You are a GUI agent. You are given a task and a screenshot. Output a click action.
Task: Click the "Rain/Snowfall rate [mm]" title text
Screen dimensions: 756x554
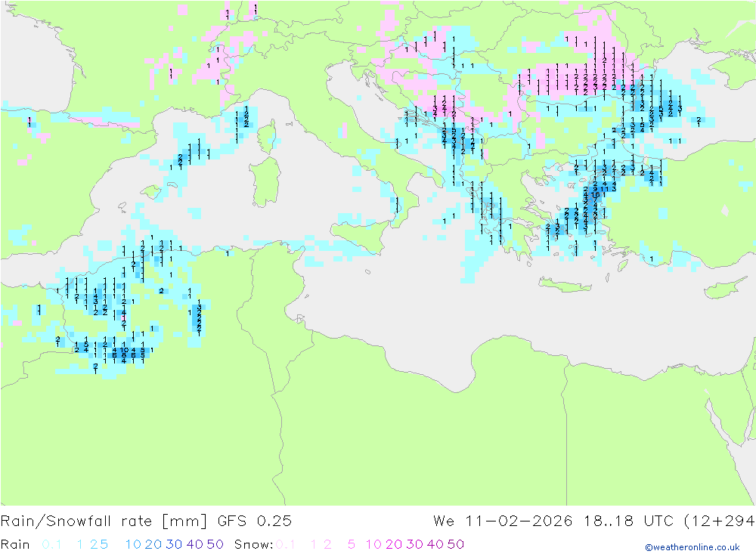104,522
